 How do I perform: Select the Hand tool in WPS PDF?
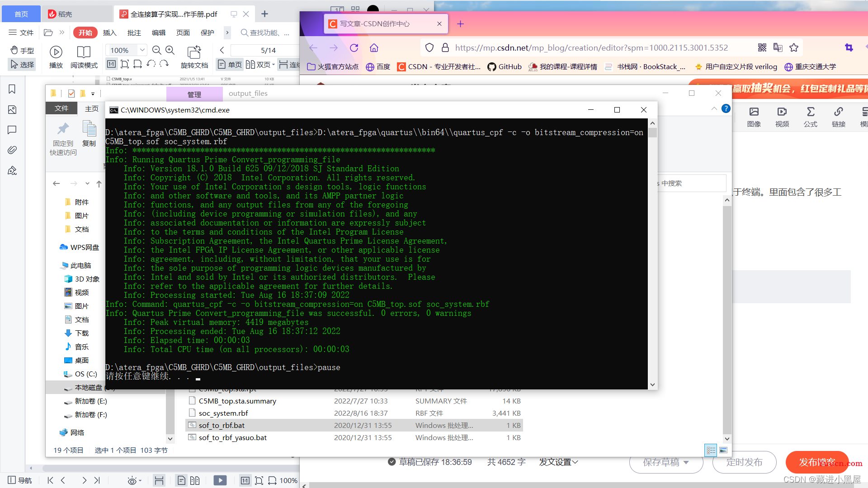[x=22, y=51]
